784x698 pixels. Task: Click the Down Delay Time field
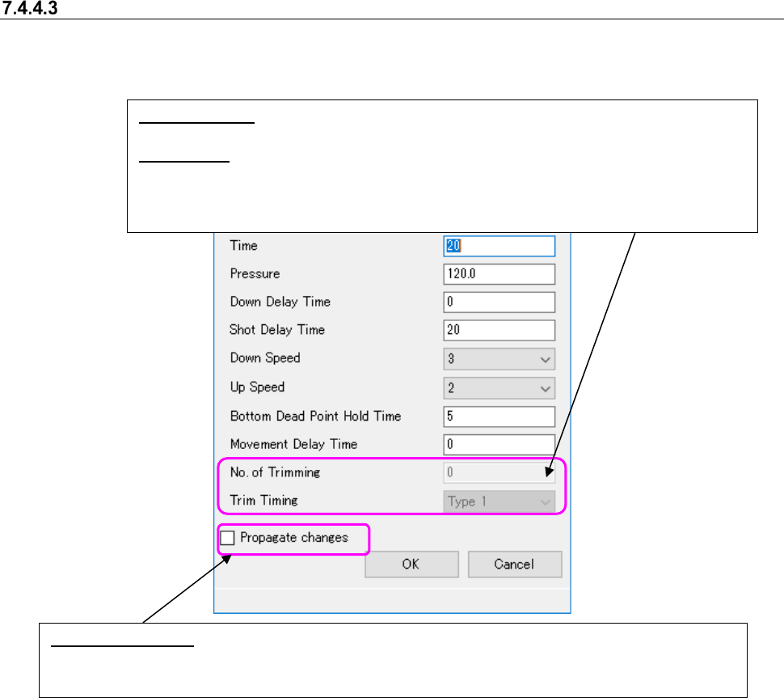click(499, 302)
